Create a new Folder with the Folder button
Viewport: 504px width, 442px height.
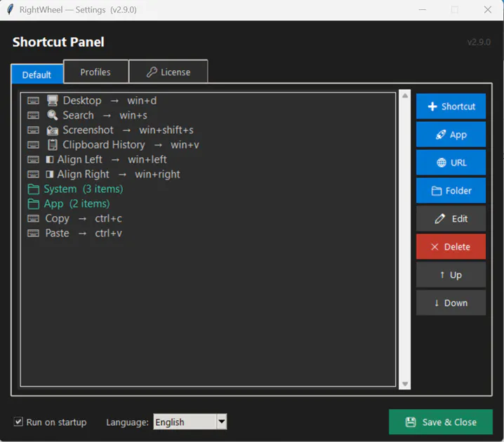coord(451,191)
